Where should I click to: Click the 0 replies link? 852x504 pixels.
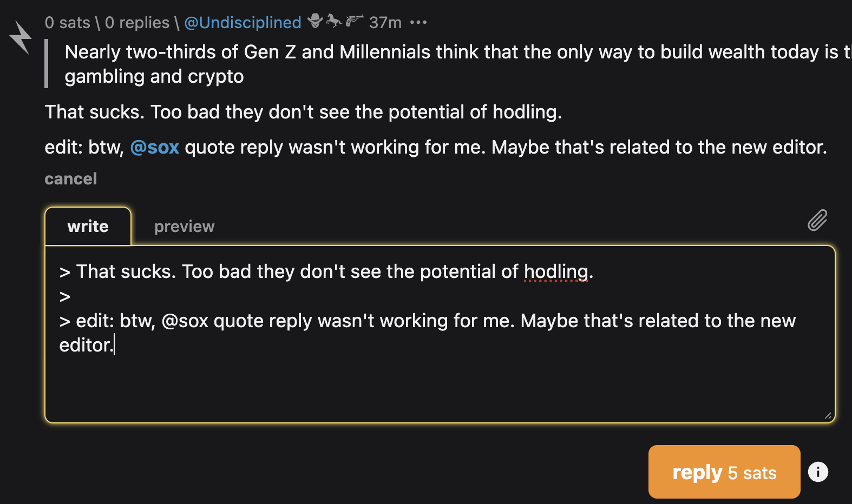click(137, 22)
